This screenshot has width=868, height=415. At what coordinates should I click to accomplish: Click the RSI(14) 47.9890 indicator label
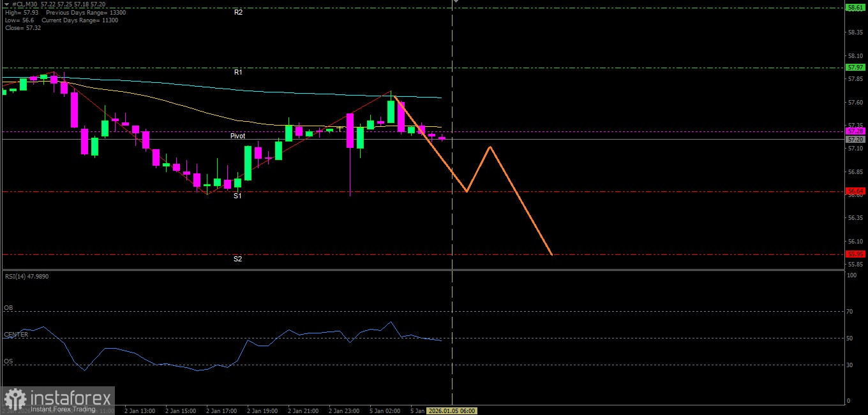click(x=27, y=276)
